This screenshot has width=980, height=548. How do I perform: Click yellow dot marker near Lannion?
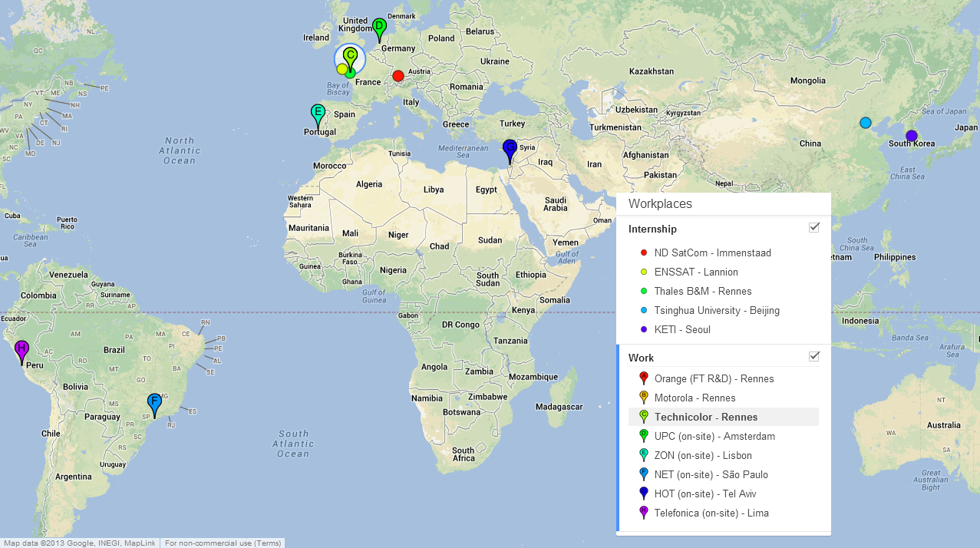342,69
